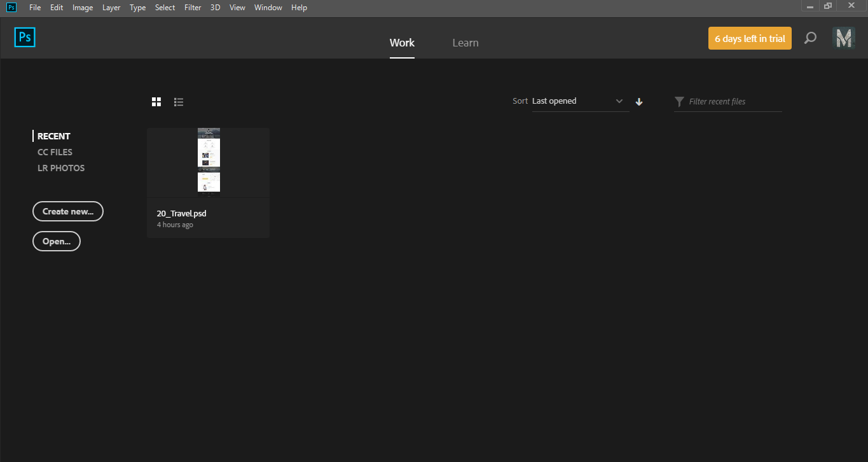Open the Sort by Last opened dropdown
Screen dimensions: 868x462
[x=575, y=101]
